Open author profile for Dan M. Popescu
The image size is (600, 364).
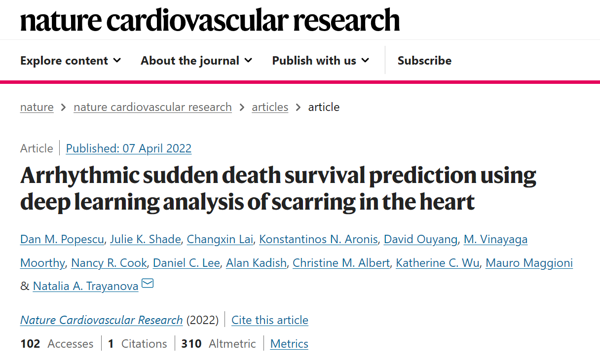pyautogui.click(x=62, y=239)
